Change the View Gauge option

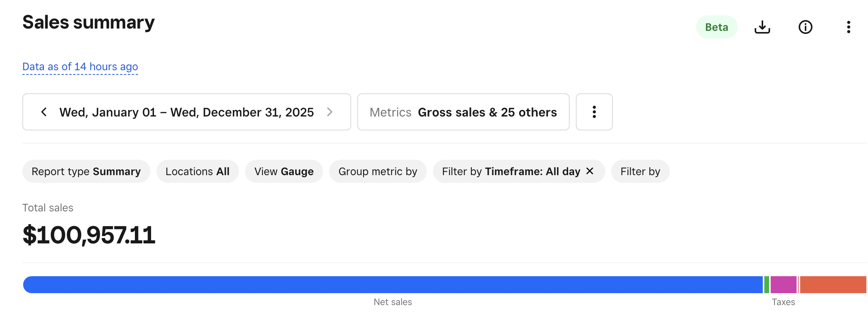(284, 171)
